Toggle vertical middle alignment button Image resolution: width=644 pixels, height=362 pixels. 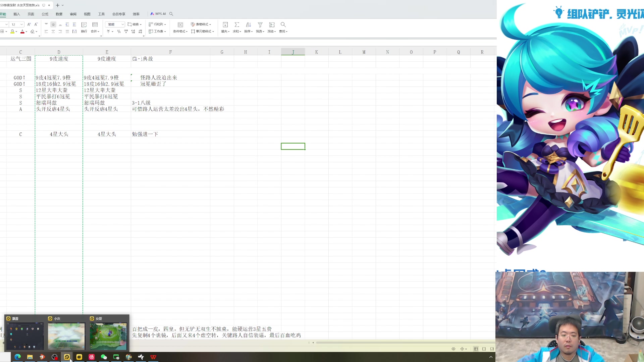pyautogui.click(x=53, y=24)
